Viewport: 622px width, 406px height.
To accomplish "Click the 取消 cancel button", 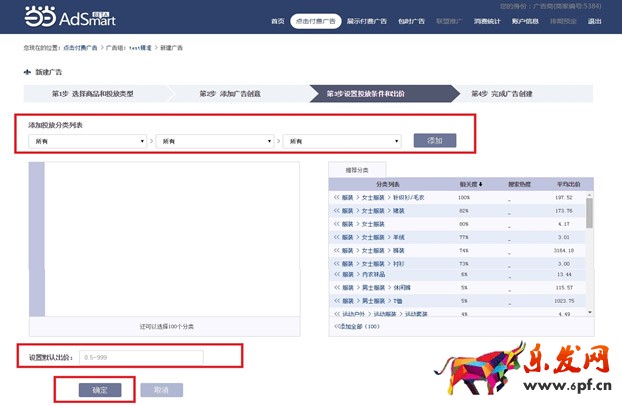I will click(x=161, y=389).
